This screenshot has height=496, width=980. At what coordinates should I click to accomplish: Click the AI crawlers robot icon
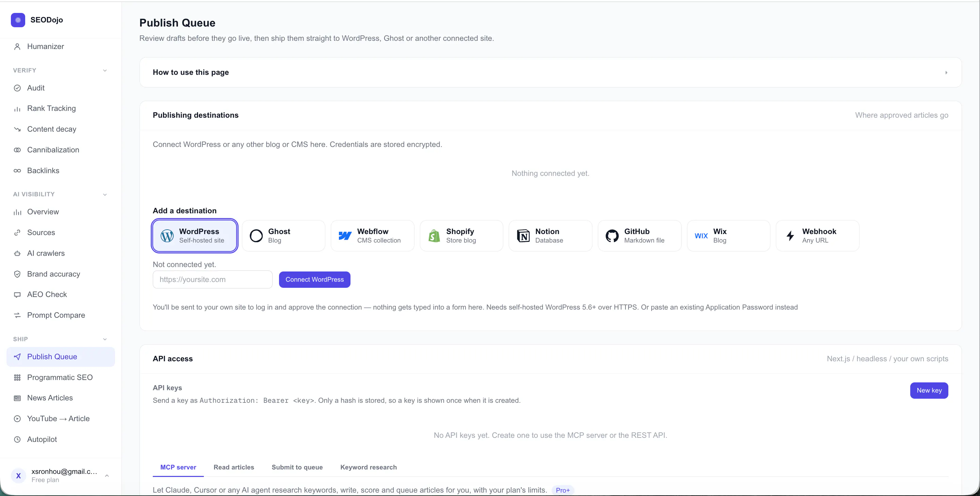click(x=17, y=253)
